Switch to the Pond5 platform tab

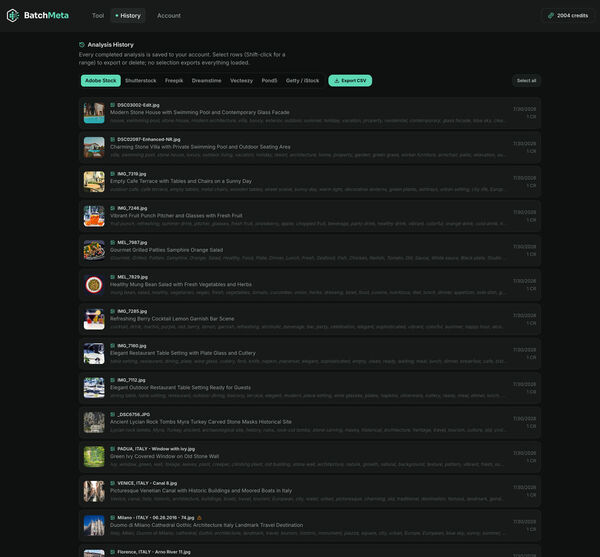[269, 81]
